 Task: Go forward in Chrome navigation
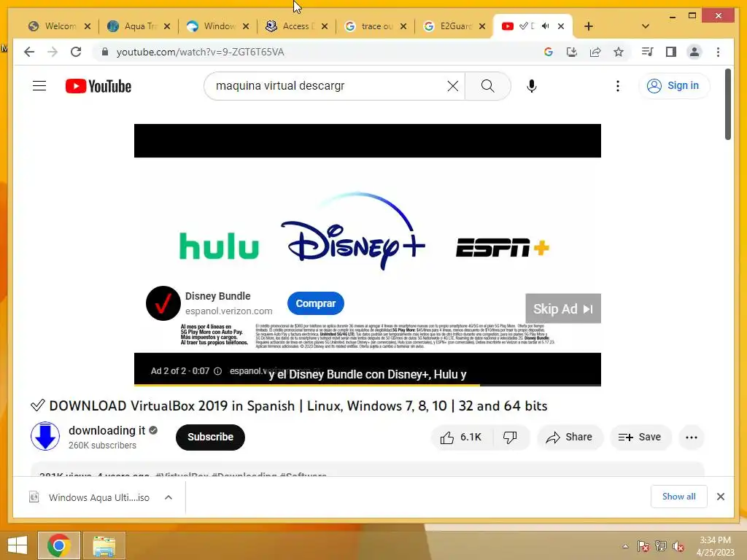click(53, 52)
